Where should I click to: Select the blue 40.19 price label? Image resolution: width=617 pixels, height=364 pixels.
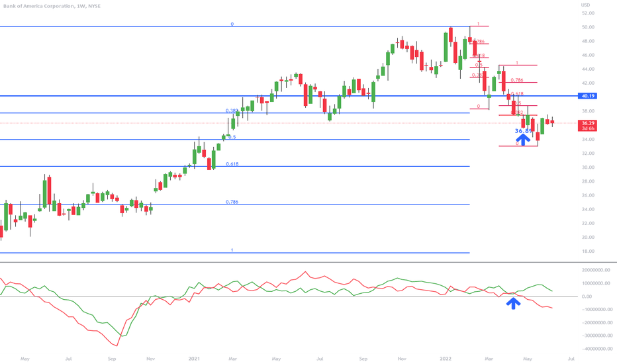(587, 95)
